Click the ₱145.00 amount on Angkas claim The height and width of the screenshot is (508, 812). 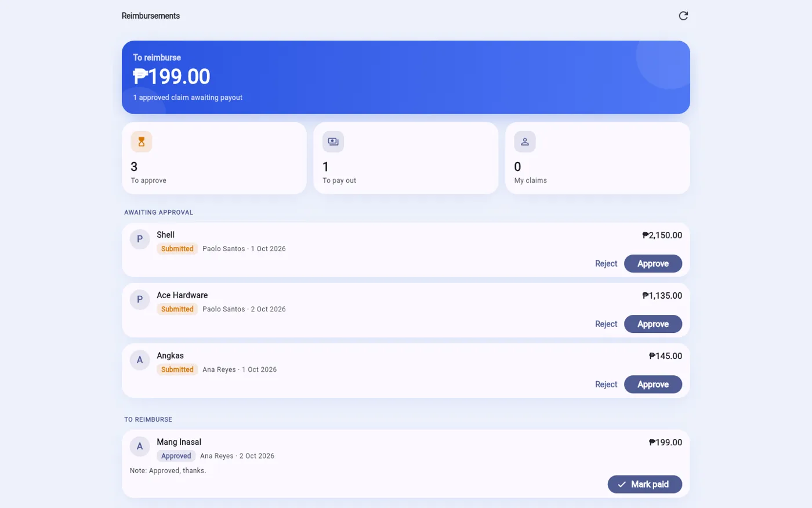pyautogui.click(x=665, y=355)
